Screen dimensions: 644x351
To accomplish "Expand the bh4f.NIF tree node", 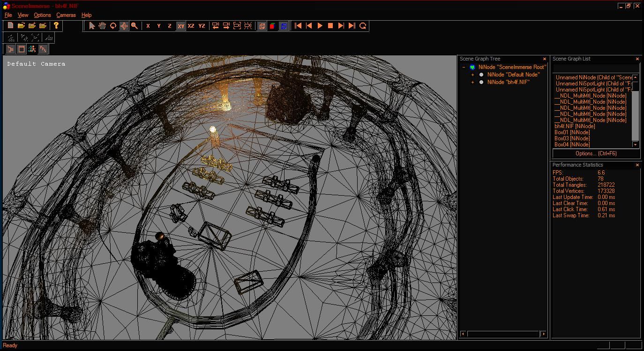I will pos(472,82).
